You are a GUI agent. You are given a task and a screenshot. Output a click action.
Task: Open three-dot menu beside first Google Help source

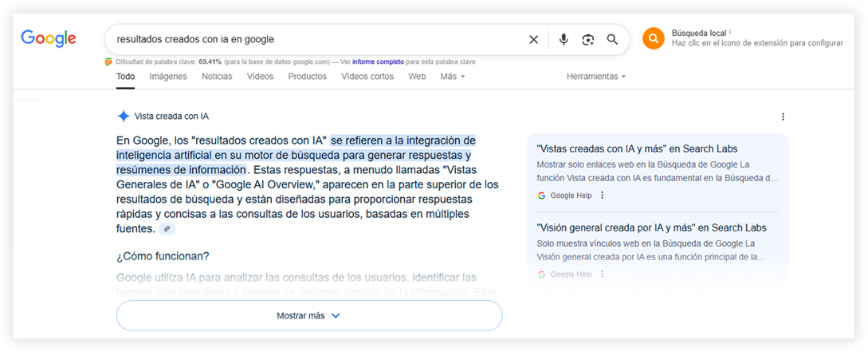pyautogui.click(x=603, y=196)
